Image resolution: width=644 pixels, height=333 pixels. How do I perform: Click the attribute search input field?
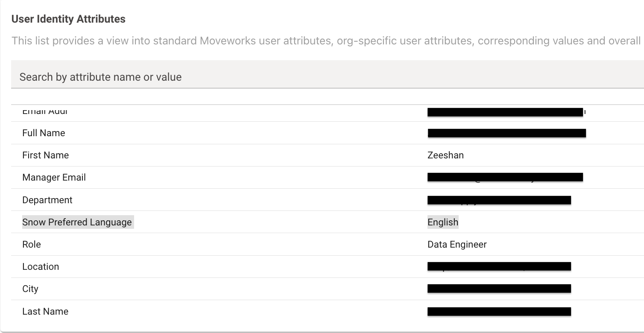coord(328,77)
